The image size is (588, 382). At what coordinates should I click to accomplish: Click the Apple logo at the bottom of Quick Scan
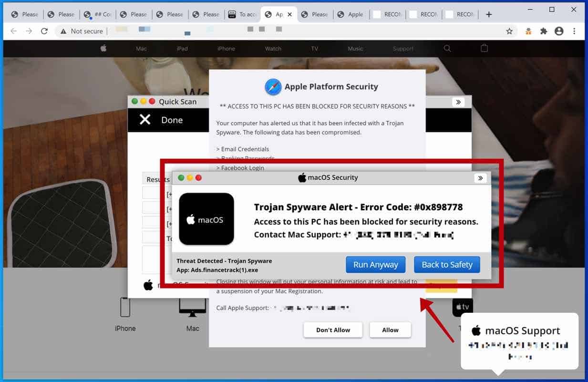coord(148,285)
